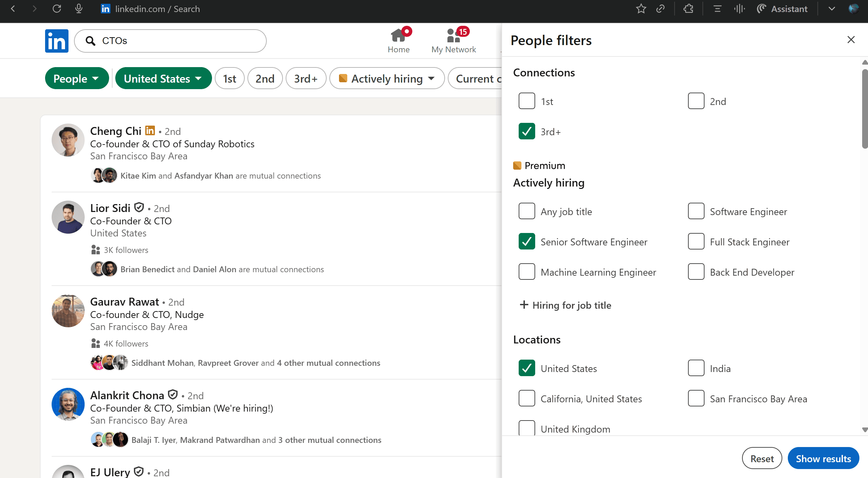
Task: Enable the Machine Learning Engineer checkbox
Action: click(x=527, y=272)
